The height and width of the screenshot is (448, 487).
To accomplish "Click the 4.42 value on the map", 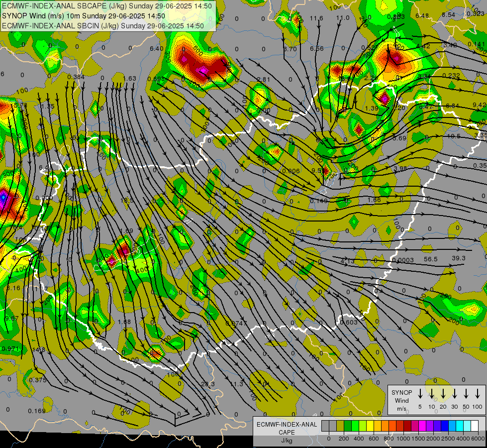I will click(x=423, y=46).
